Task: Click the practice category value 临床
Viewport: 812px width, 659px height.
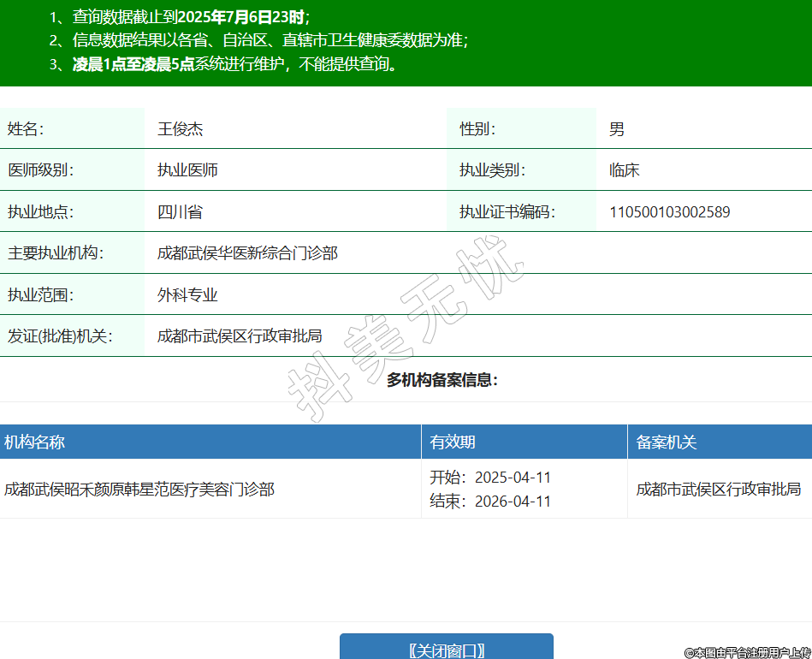Action: pos(624,170)
